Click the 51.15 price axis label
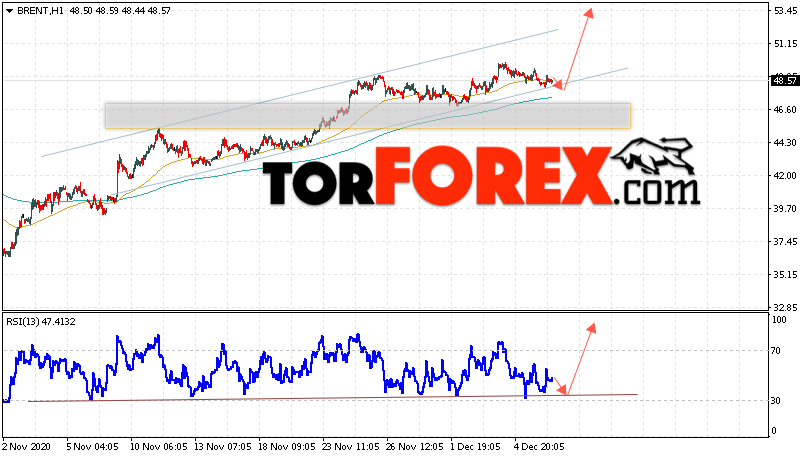808x458 pixels. click(x=786, y=44)
